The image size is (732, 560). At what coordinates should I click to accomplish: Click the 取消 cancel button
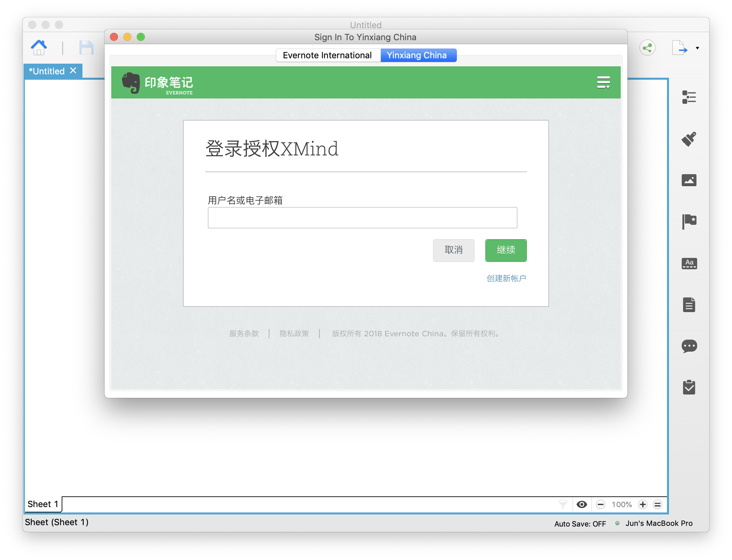453,250
